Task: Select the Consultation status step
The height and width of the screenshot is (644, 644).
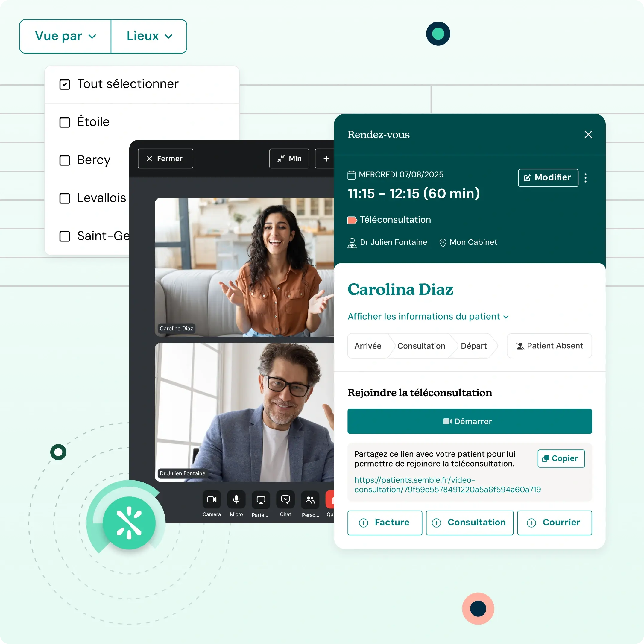Action: [x=421, y=346]
